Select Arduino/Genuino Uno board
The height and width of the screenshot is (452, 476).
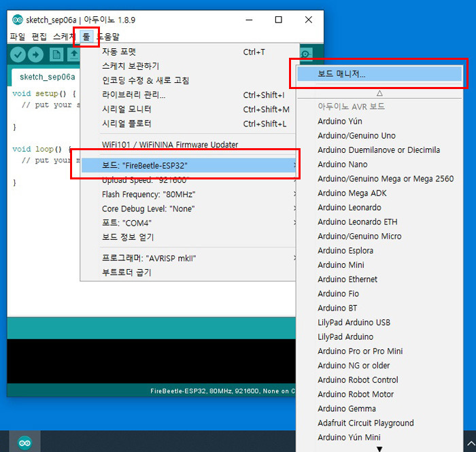(379, 136)
